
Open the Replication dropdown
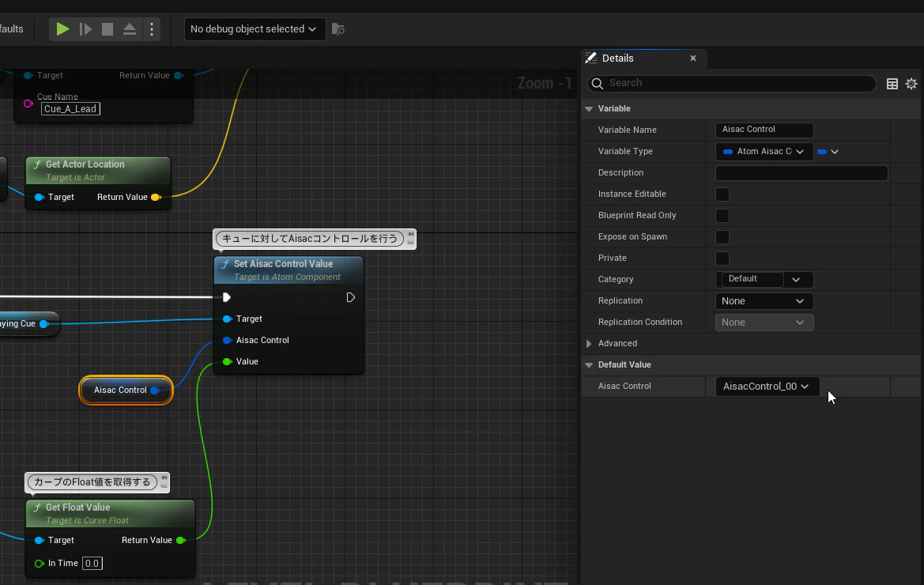(x=764, y=301)
